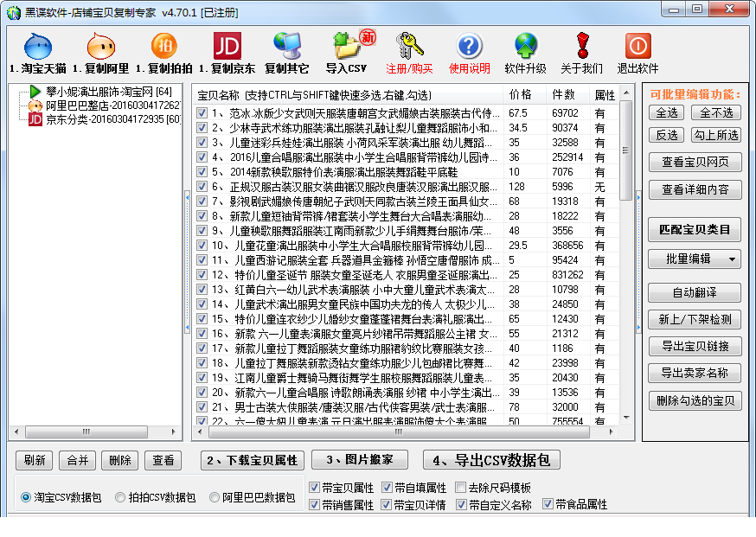
Task: Enable 去除尺码模板 checkbox
Action: click(x=460, y=488)
